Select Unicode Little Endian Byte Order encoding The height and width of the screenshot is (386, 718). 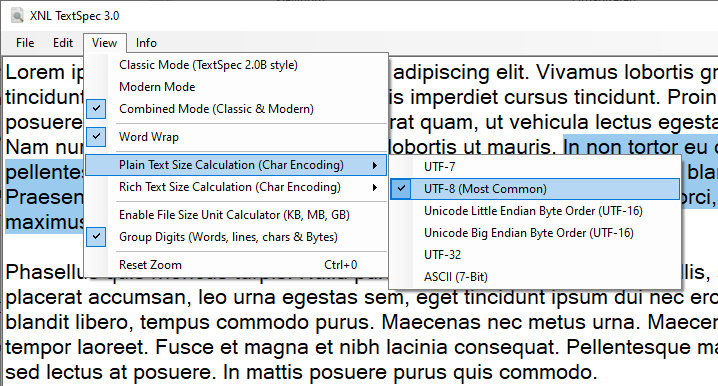click(535, 211)
